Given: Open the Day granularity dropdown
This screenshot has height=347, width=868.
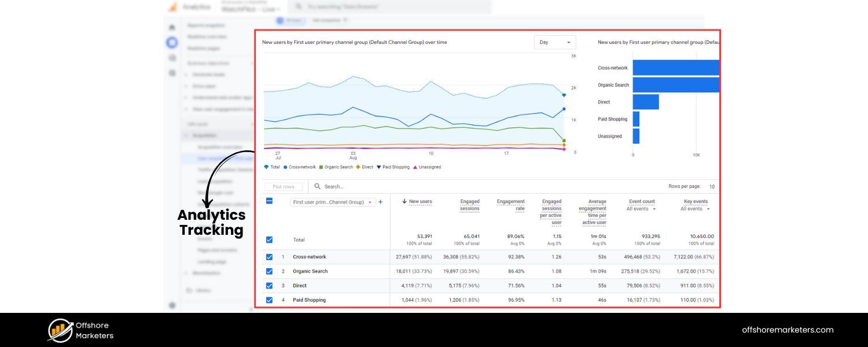Looking at the screenshot, I should click(x=554, y=42).
